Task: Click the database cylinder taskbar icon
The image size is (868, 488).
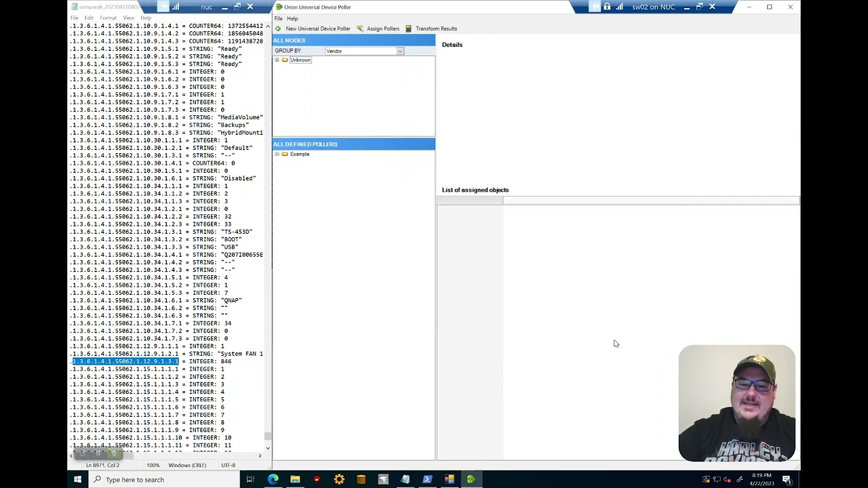Action: point(361,480)
